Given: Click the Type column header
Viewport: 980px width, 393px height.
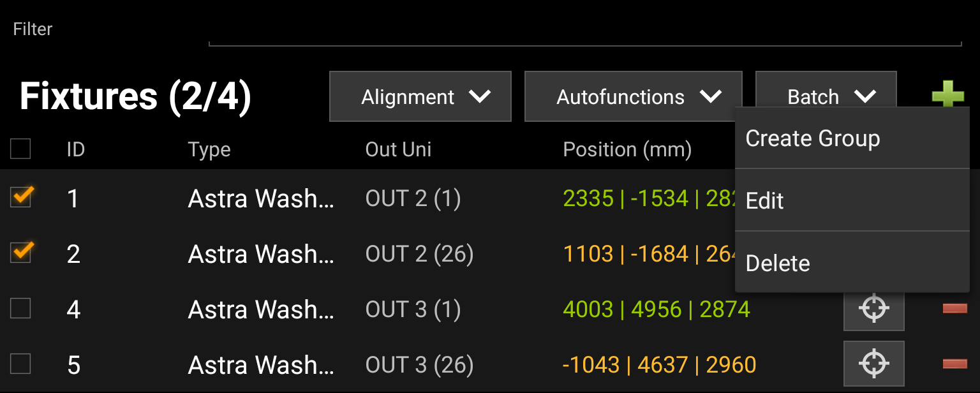Looking at the screenshot, I should 209,150.
